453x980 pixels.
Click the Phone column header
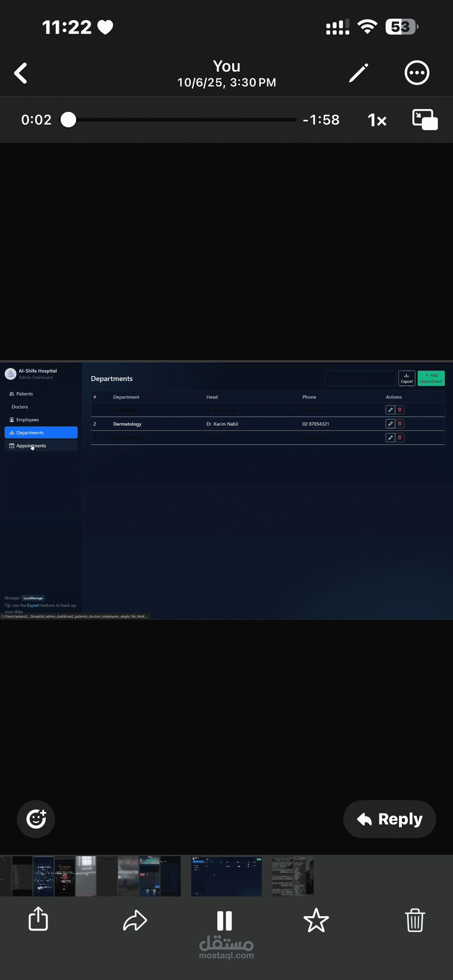click(x=309, y=397)
